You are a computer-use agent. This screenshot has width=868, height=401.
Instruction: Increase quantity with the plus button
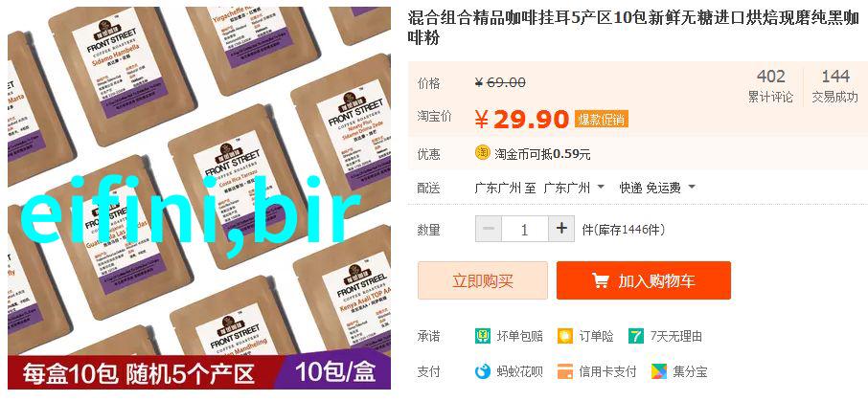(x=561, y=229)
